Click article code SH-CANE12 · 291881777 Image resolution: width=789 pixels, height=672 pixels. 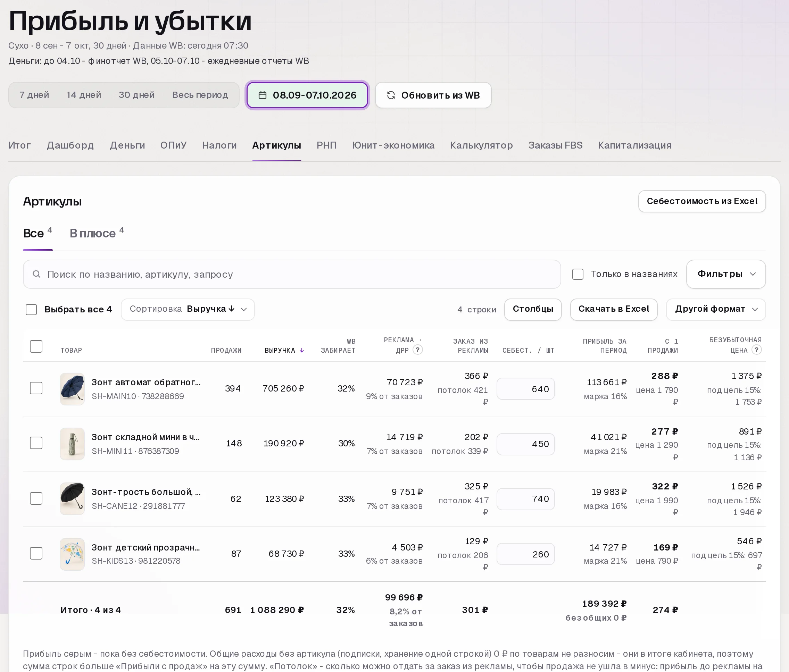coord(138,506)
